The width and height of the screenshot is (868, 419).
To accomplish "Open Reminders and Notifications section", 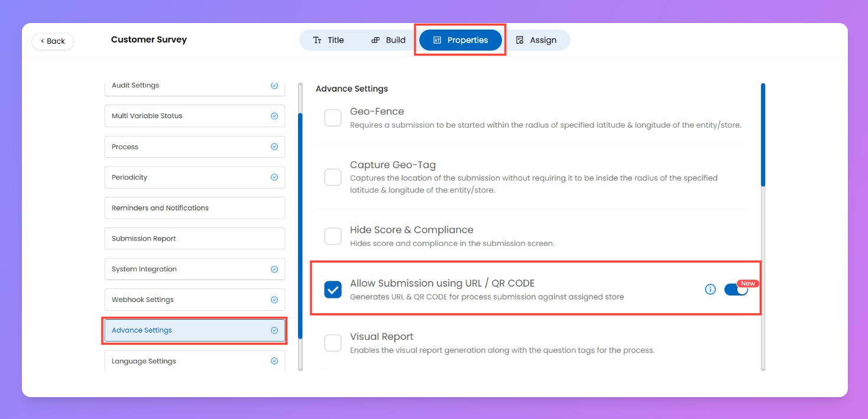I will [195, 208].
